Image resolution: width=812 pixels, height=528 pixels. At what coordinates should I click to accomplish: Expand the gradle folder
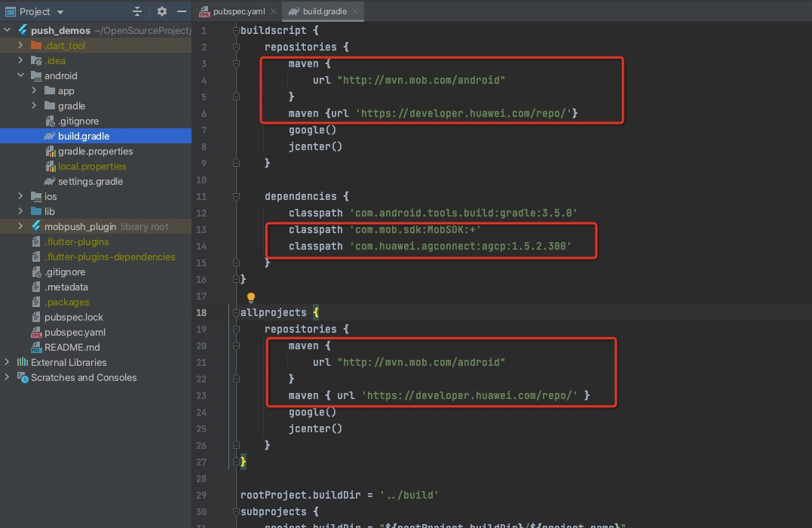click(34, 105)
